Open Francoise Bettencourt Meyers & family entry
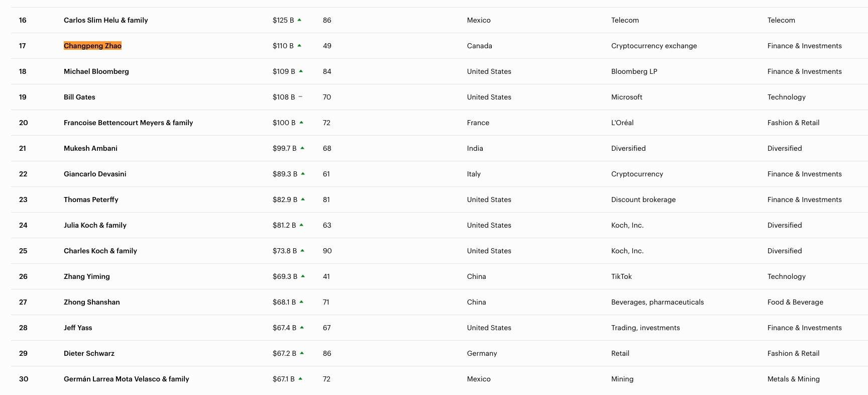Image resolution: width=868 pixels, height=395 pixels. point(128,123)
